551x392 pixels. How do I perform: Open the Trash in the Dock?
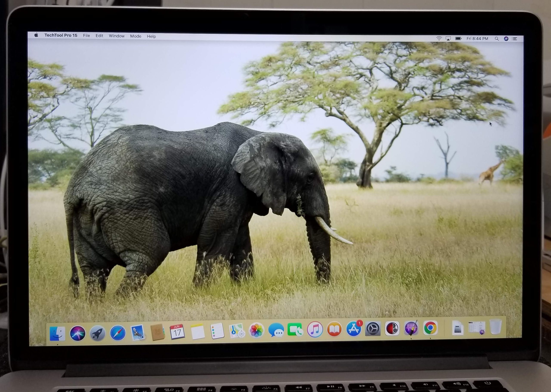495,327
